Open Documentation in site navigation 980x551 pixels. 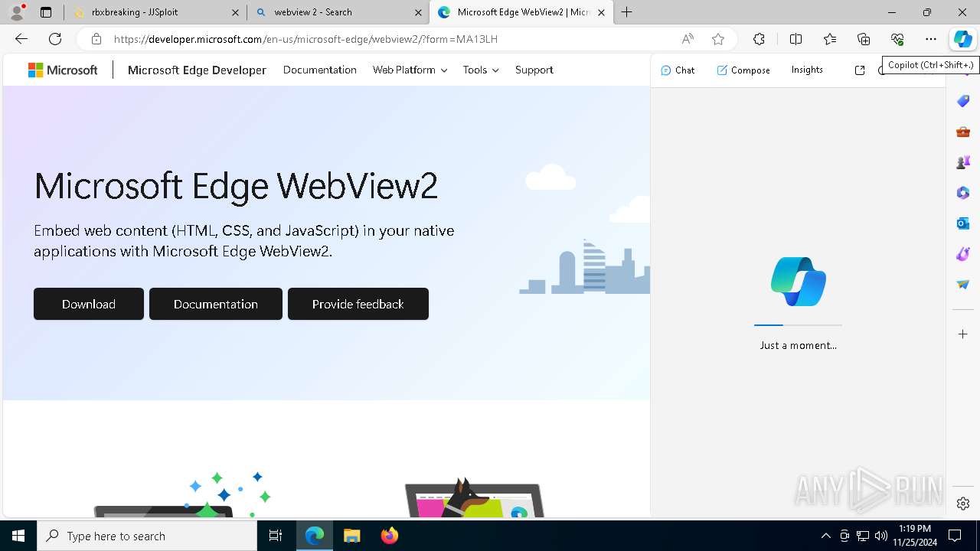320,70
